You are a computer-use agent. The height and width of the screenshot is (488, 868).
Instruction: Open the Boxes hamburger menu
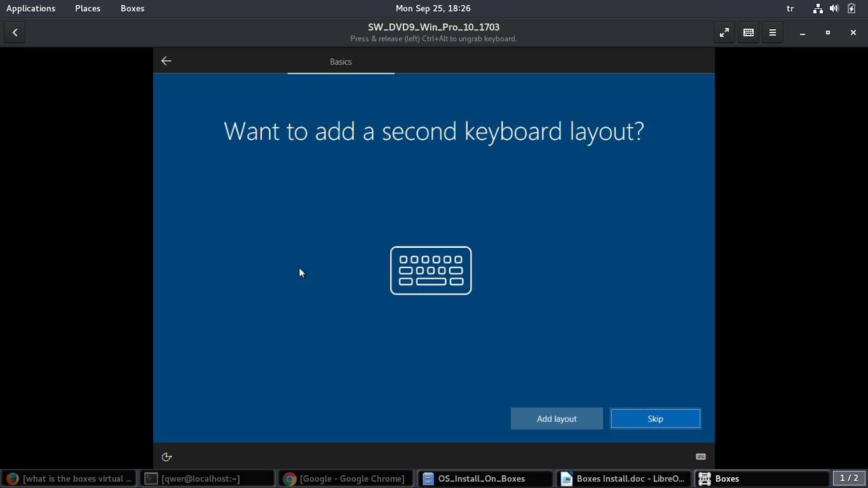pyautogui.click(x=773, y=32)
